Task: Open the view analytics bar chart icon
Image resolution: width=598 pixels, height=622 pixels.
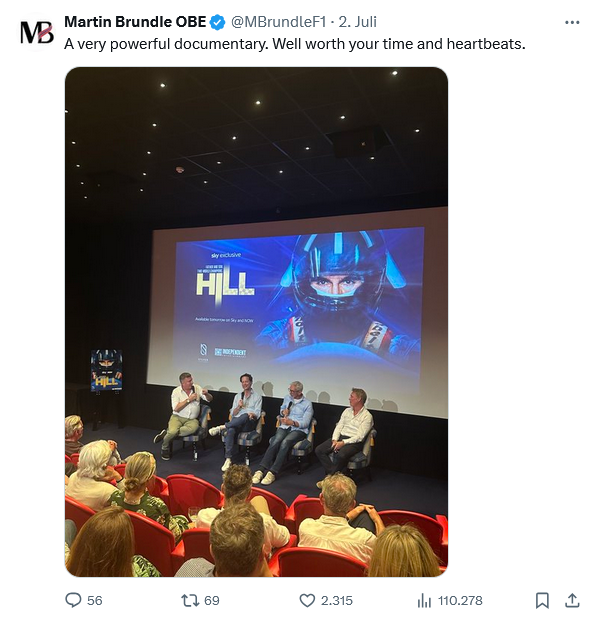Action: (424, 601)
